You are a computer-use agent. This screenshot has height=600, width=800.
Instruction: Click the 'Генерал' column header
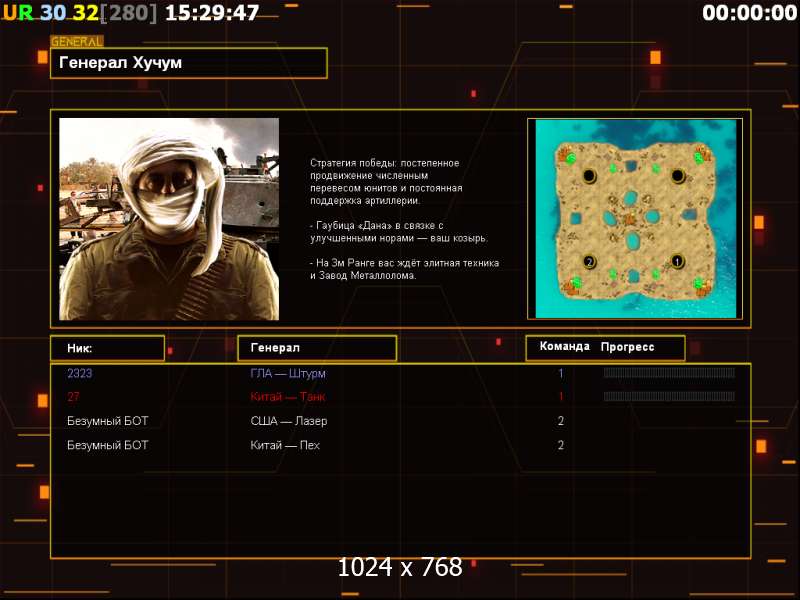coord(317,348)
